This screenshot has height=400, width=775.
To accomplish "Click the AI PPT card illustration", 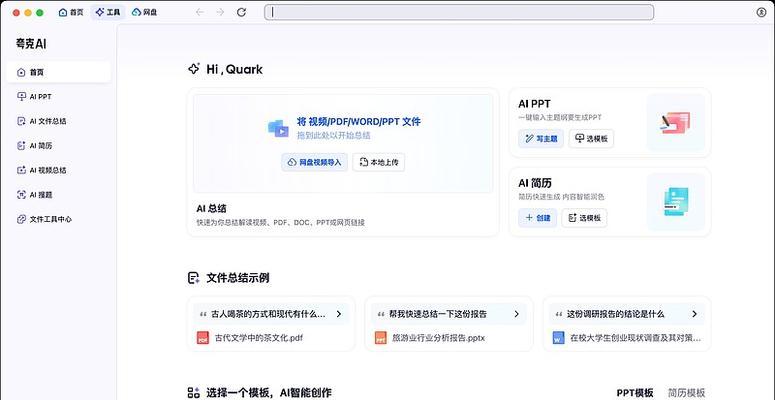I will coord(676,123).
